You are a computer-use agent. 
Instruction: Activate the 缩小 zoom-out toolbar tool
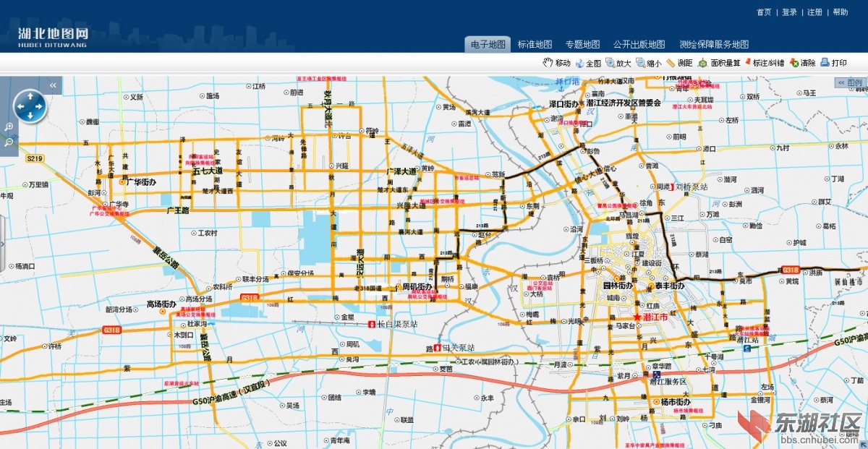tap(649, 63)
